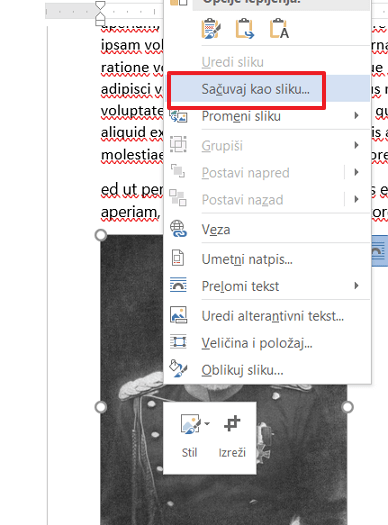Click the picture's middle-left resize handle
Image resolution: width=388 pixels, height=525 pixels.
[101, 407]
